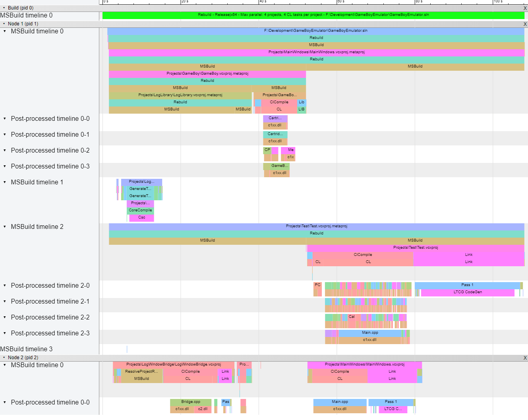Click the Csc task bar in MSBuild timeline 1
The image size is (528, 420).
click(141, 217)
